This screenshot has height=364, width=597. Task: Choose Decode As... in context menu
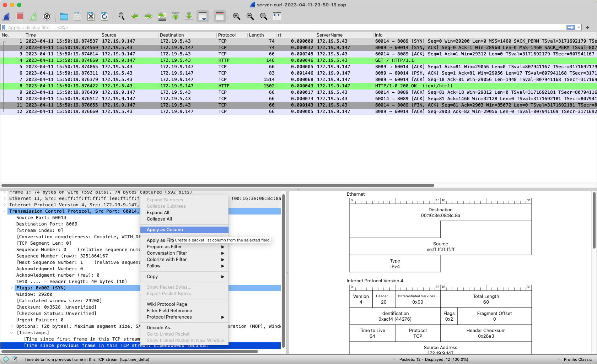point(184,328)
